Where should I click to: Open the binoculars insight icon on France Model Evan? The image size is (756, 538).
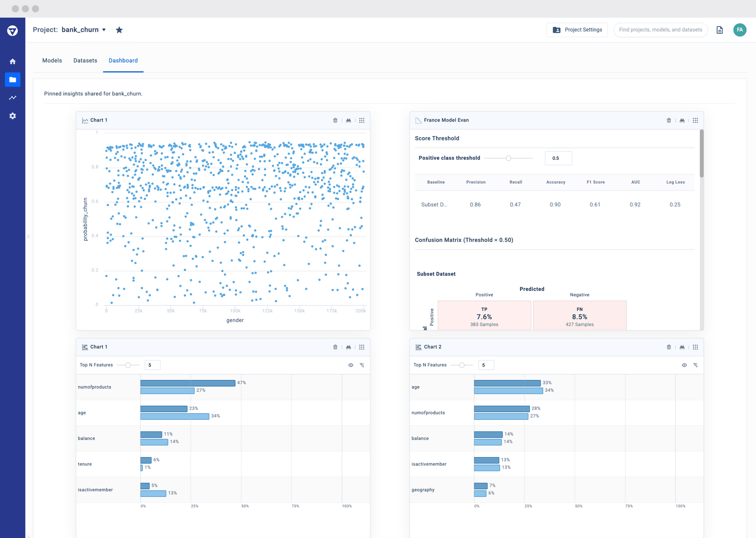coord(682,120)
